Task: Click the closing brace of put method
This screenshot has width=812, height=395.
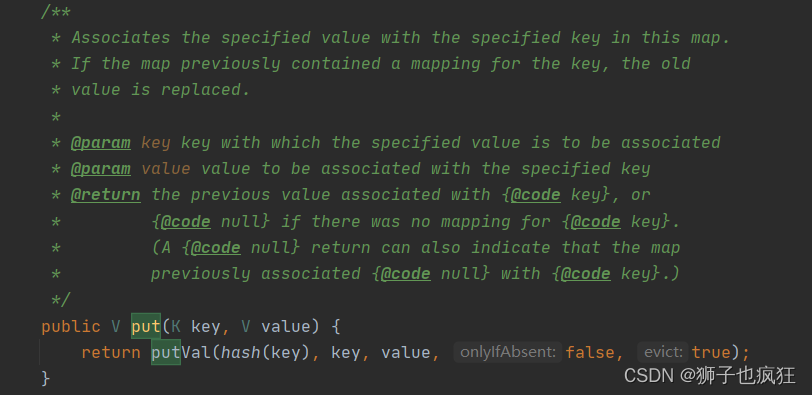Action: (x=46, y=378)
